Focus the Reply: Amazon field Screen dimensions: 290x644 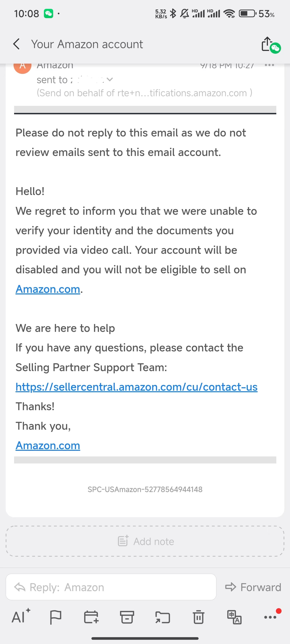[111, 587]
